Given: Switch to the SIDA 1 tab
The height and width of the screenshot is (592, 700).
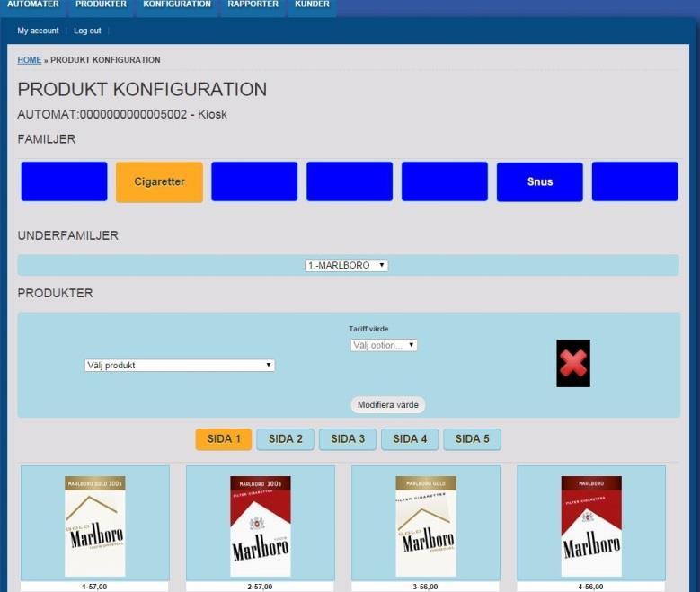Looking at the screenshot, I should tap(224, 439).
